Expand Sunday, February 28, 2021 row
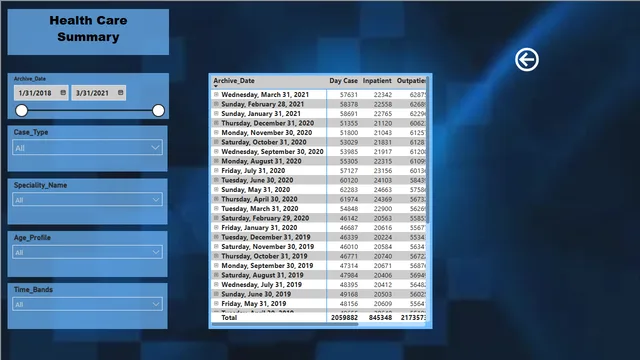Viewport: 640px width, 360px height. coord(216,104)
